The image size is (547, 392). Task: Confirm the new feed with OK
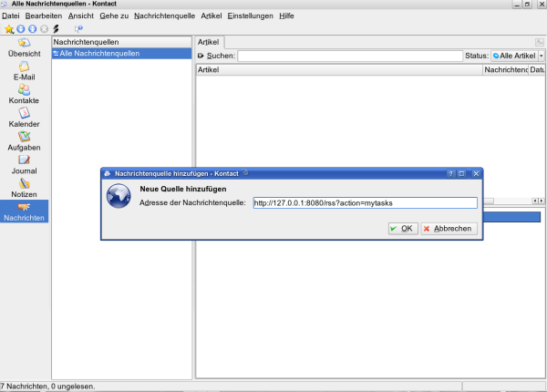[x=402, y=228]
